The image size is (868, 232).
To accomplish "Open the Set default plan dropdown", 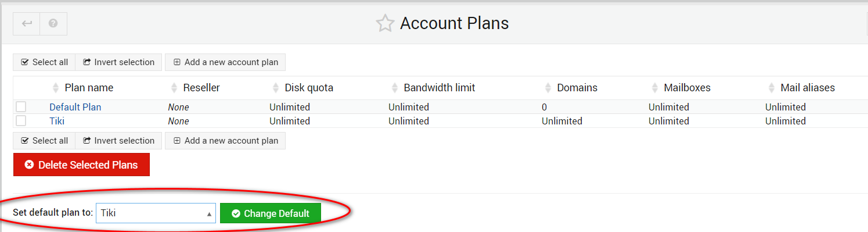I will [x=156, y=213].
